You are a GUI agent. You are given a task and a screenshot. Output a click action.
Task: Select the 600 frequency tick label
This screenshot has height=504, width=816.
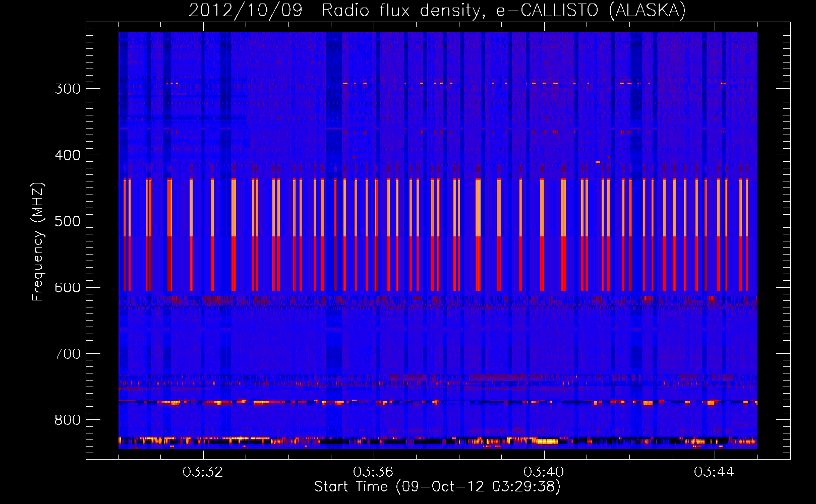click(x=68, y=288)
